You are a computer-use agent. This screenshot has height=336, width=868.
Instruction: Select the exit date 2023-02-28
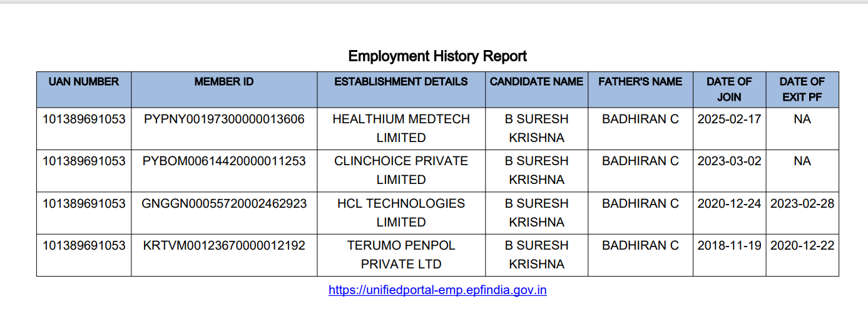pos(802,203)
